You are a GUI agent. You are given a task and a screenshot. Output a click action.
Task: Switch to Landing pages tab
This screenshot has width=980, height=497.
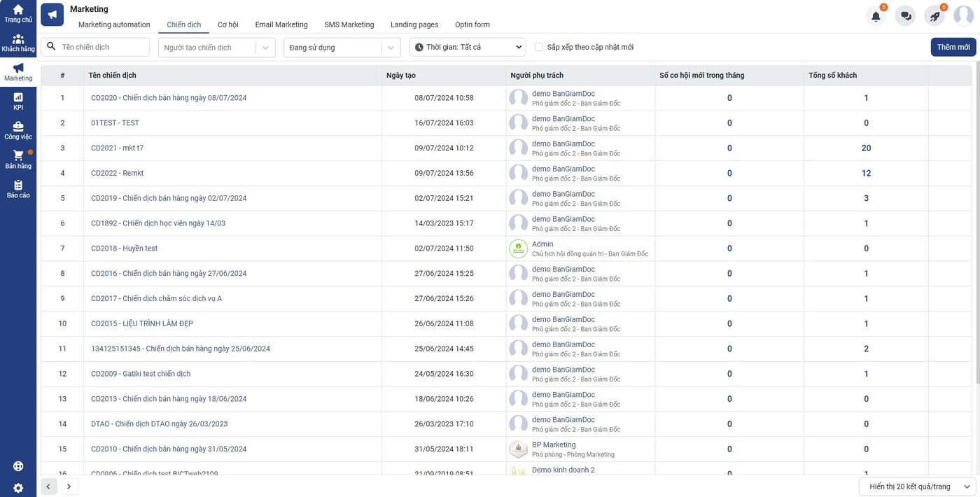(414, 24)
